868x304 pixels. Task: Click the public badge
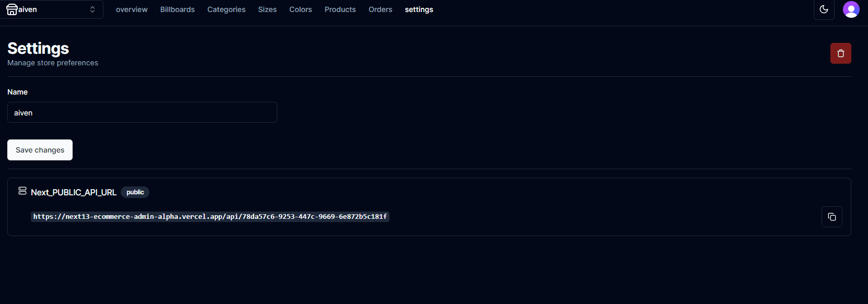coord(135,192)
